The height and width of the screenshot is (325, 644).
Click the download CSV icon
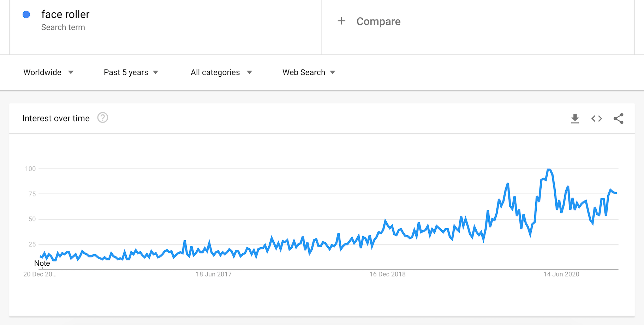575,119
